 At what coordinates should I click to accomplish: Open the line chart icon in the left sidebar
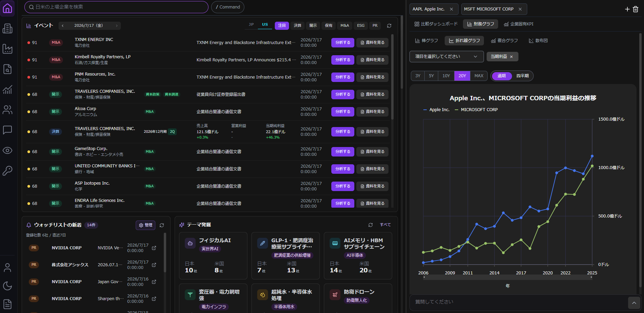click(7, 49)
